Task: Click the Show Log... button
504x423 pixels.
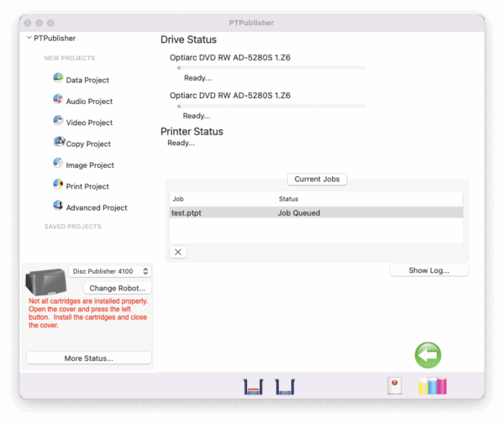Action: tap(428, 270)
